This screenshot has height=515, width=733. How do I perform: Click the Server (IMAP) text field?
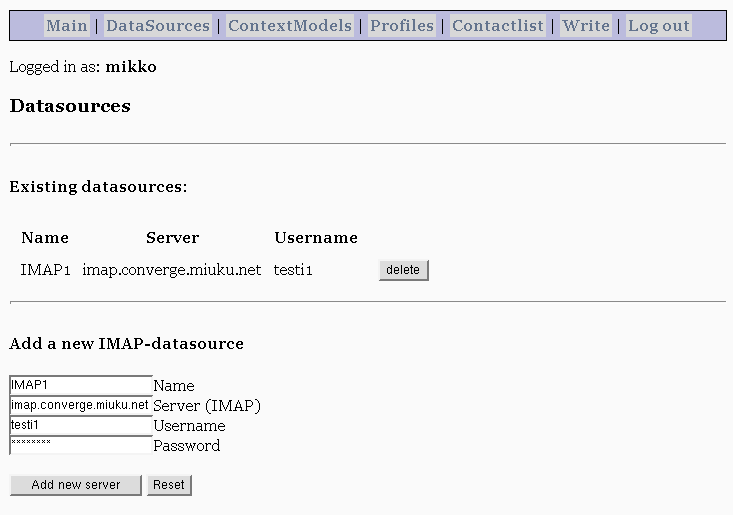point(81,405)
